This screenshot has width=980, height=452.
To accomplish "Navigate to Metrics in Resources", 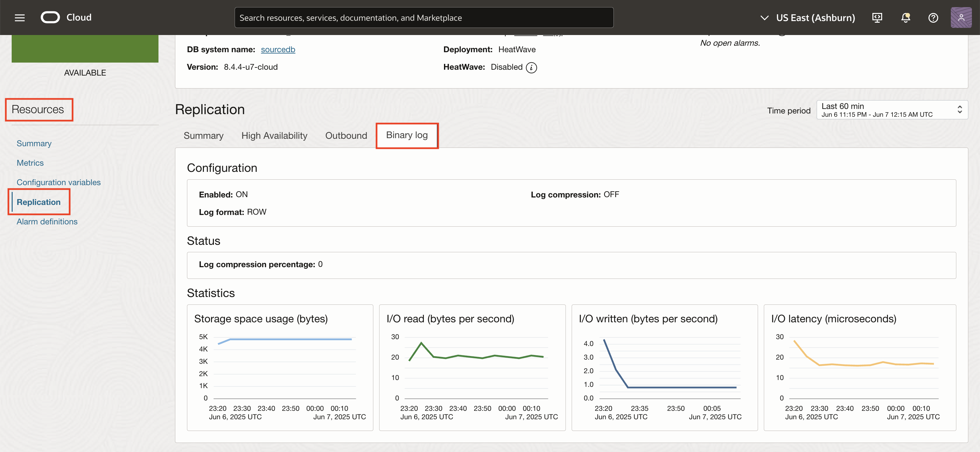I will (x=30, y=162).
